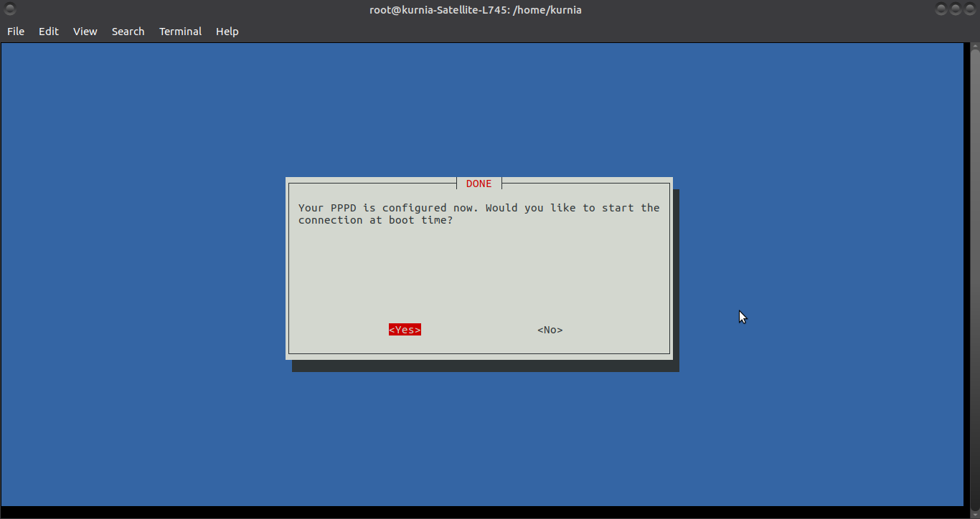Open the Terminal menu

click(x=180, y=31)
